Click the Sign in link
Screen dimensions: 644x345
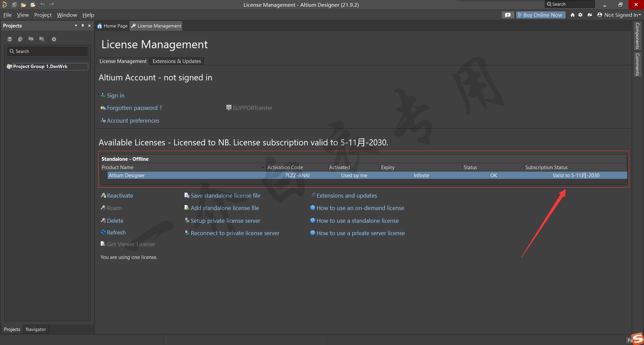click(115, 95)
